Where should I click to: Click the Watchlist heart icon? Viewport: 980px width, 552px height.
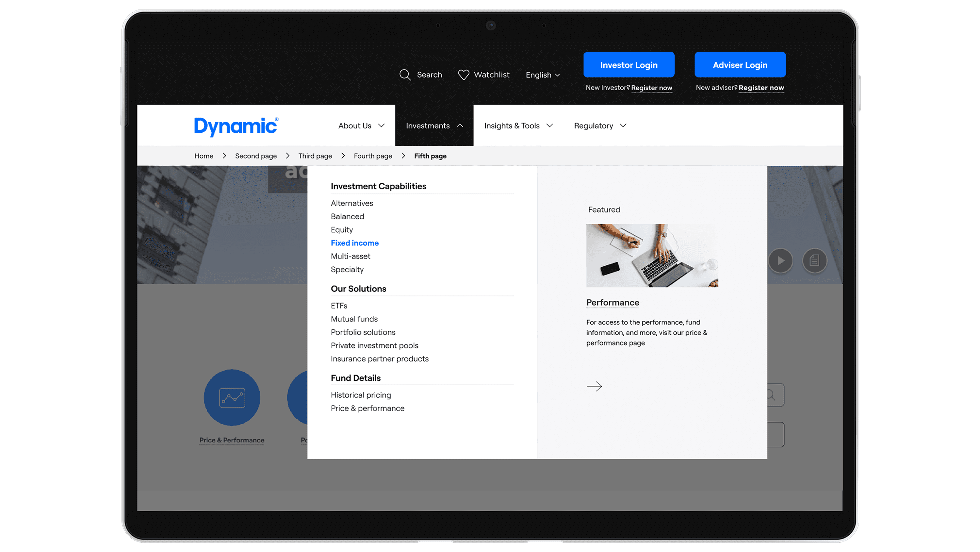[x=463, y=75]
